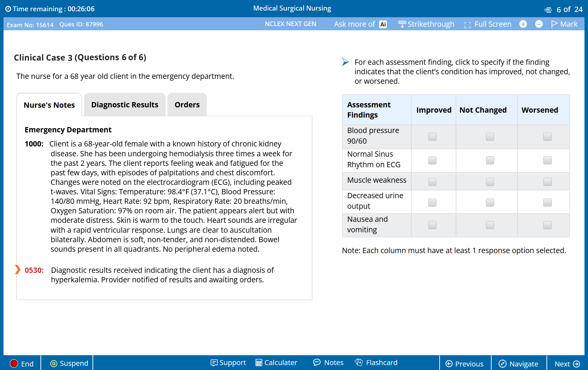The height and width of the screenshot is (370, 588).
Task: Click the 1000 time entry label
Action: click(x=34, y=144)
